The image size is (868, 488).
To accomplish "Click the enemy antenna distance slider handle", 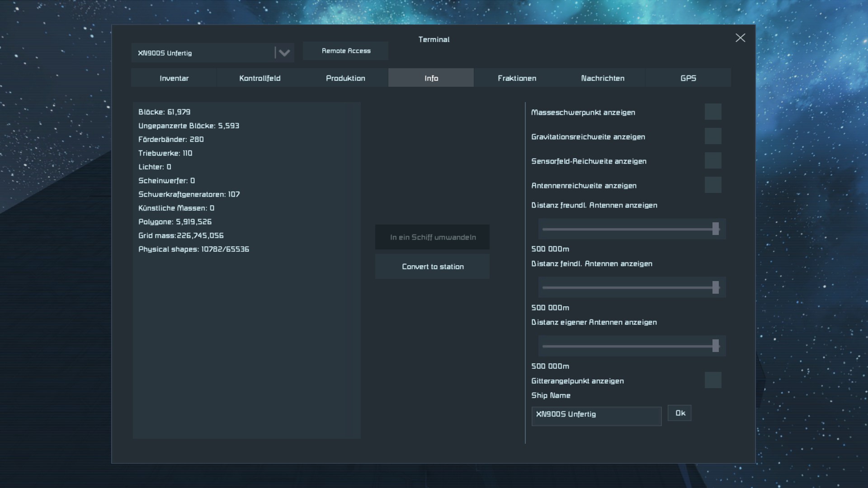I will coord(715,287).
